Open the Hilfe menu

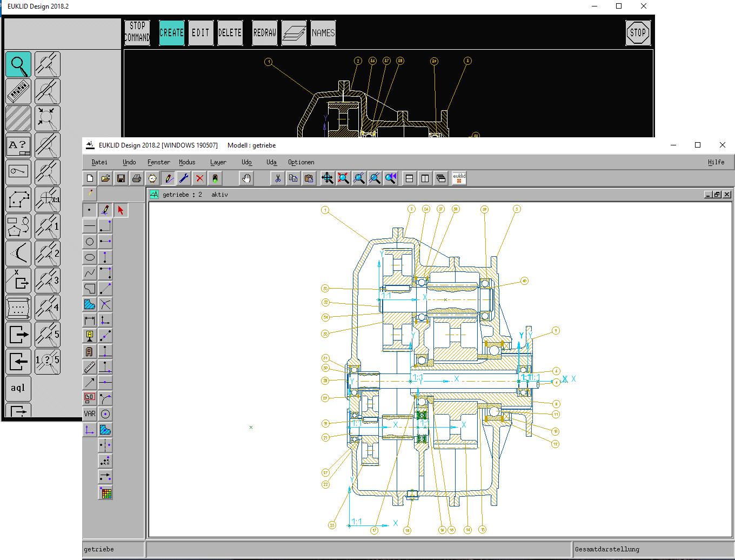click(716, 162)
